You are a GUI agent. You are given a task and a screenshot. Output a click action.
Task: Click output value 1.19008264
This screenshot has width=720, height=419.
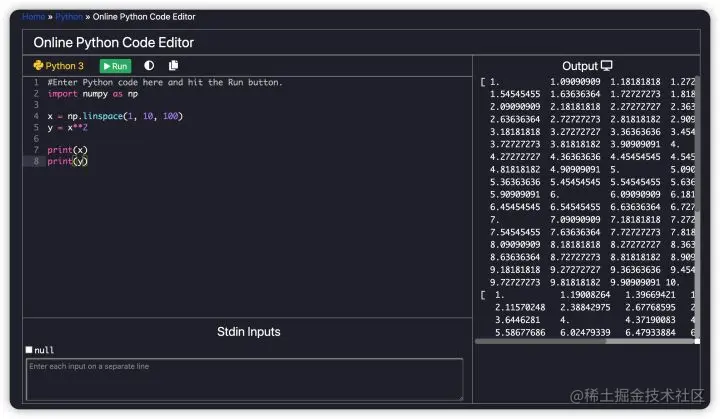click(585, 294)
